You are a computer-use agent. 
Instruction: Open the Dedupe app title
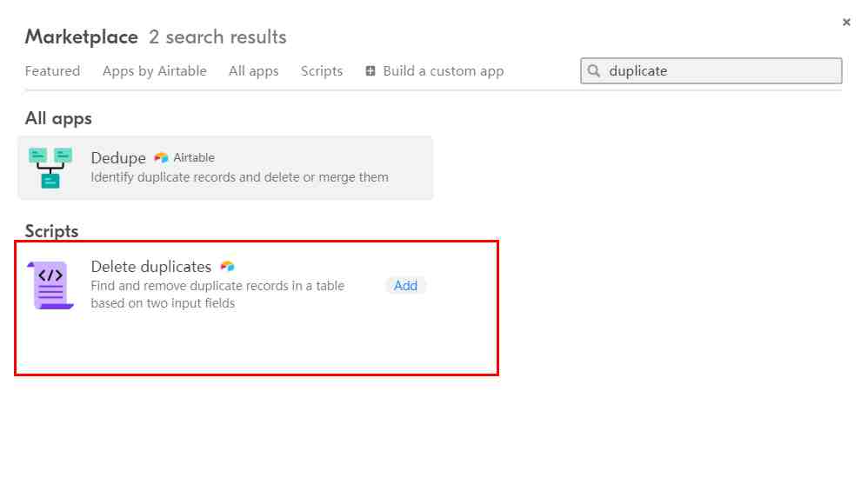pos(118,157)
